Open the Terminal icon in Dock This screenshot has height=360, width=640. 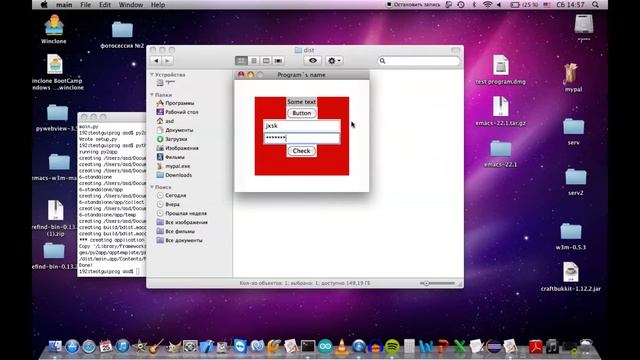click(x=308, y=347)
